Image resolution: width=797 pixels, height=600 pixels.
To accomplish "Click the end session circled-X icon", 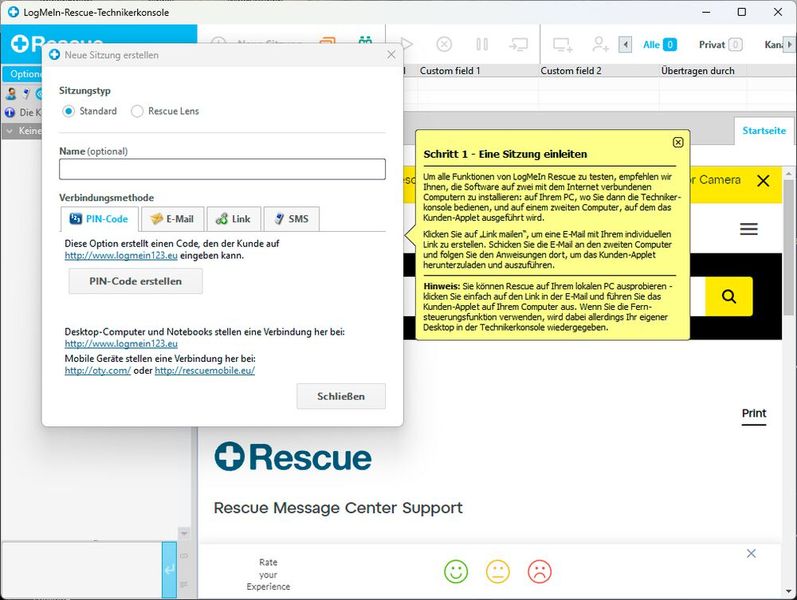I will [x=444, y=44].
